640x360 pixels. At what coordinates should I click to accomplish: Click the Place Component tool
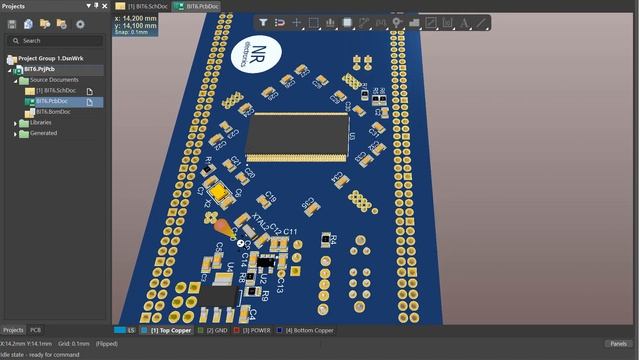point(347,22)
